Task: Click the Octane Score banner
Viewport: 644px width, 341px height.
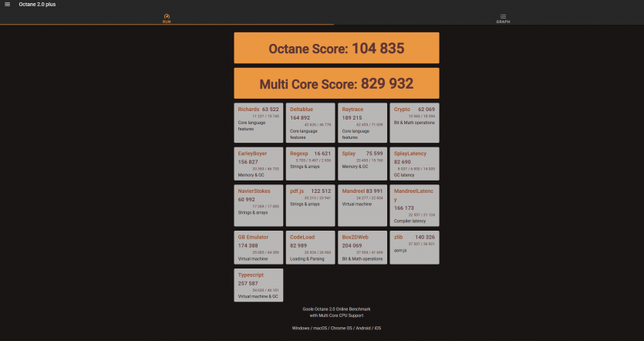Action: pyautogui.click(x=336, y=48)
